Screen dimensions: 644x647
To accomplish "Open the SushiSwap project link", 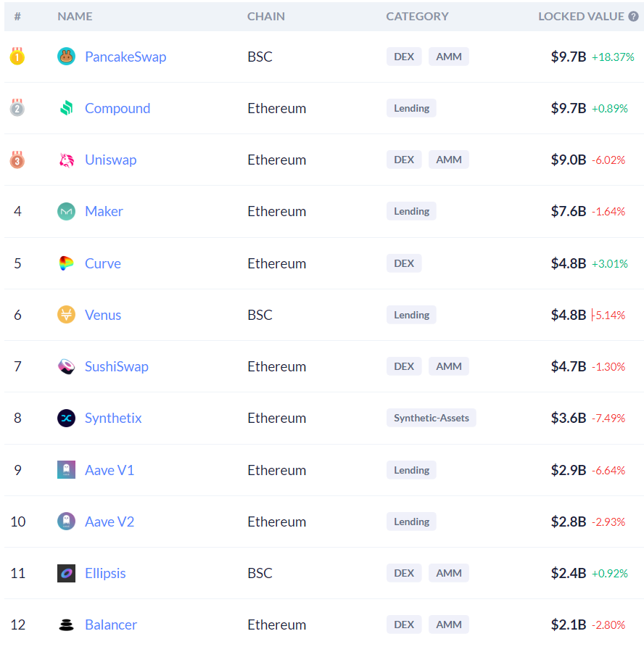I will [x=116, y=366].
